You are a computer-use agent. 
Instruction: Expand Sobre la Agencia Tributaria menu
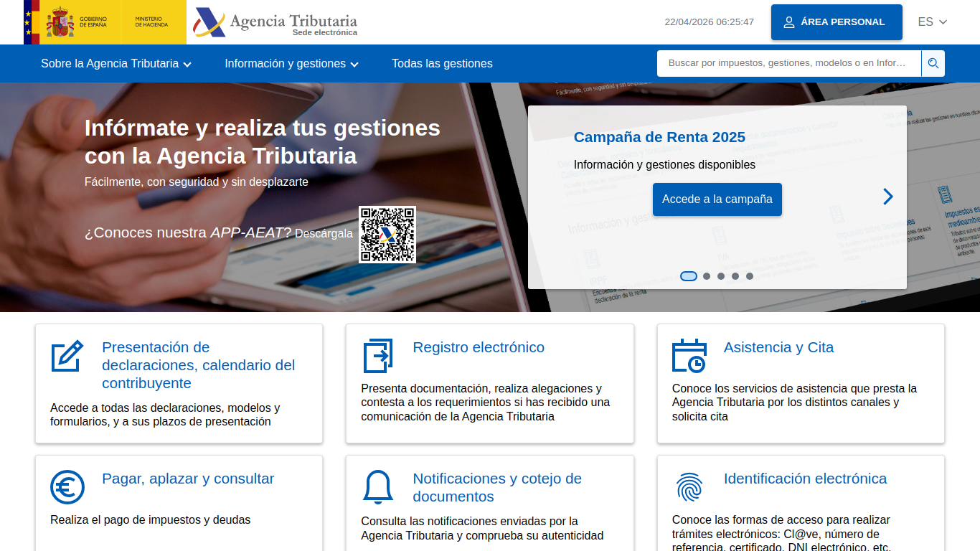point(116,64)
